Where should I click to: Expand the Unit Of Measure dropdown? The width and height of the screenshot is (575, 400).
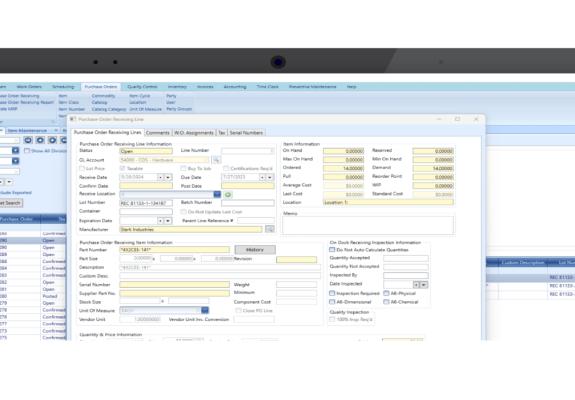pos(205,311)
